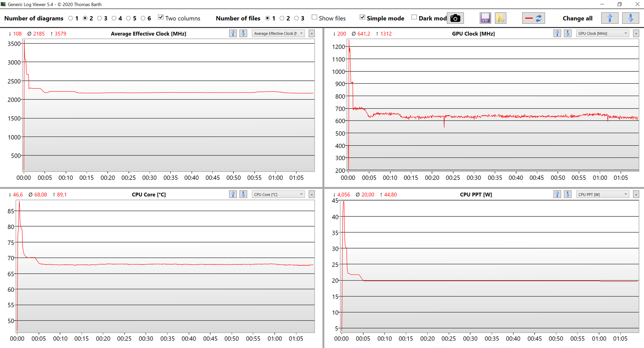Click plus button in Average Effective Clock diagram
Image resolution: width=644 pixels, height=348 pixels.
[x=312, y=33]
